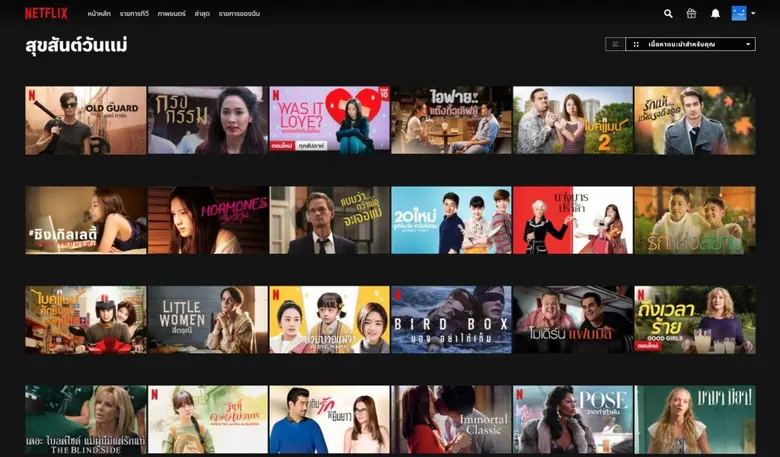Open the Hormones series thumbnail
Screen dimensions: 780x457
(x=207, y=220)
